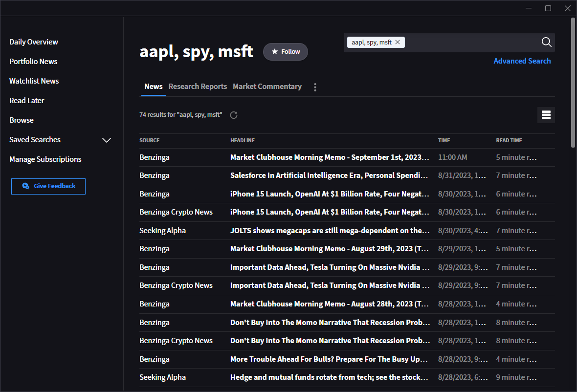Open Daily Overview in sidebar

point(33,42)
